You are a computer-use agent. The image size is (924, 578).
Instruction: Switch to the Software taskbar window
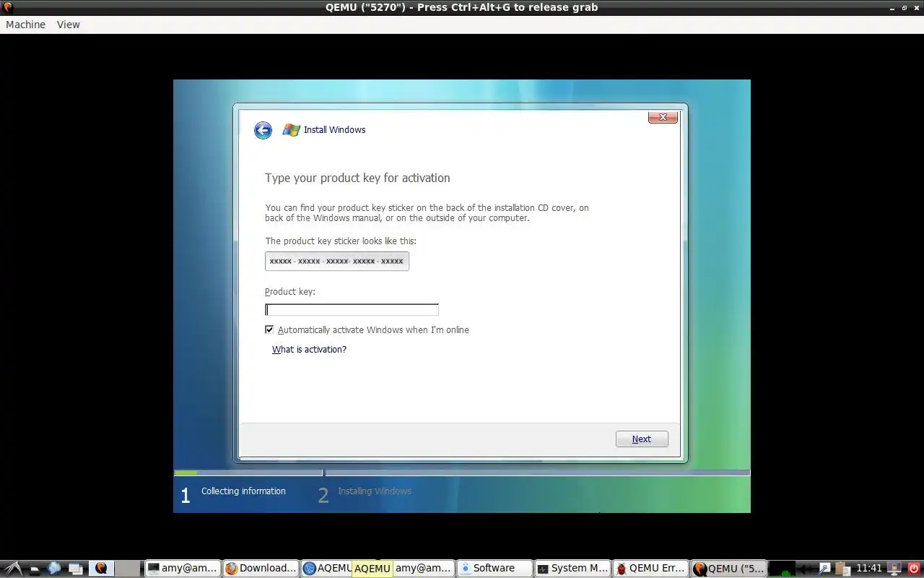[x=494, y=569]
